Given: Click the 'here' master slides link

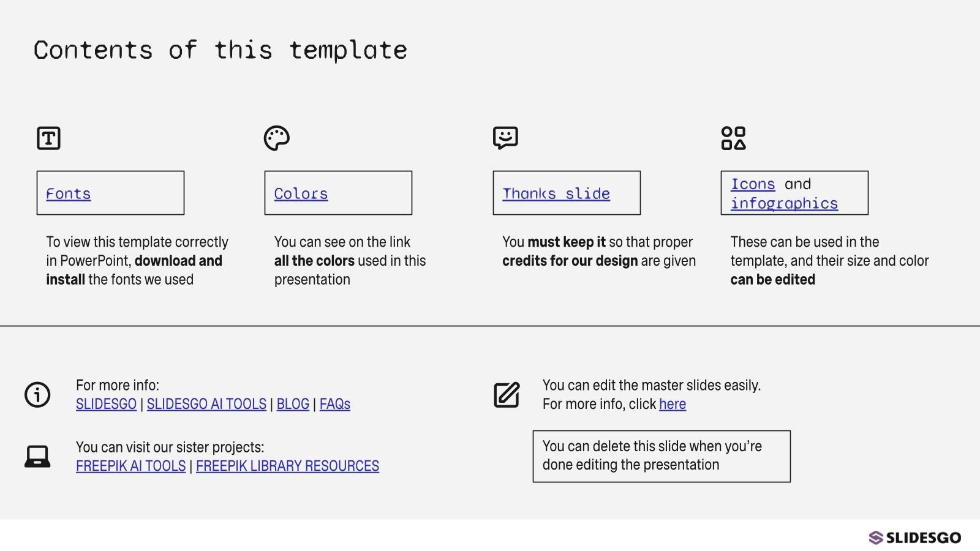Looking at the screenshot, I should pyautogui.click(x=672, y=404).
